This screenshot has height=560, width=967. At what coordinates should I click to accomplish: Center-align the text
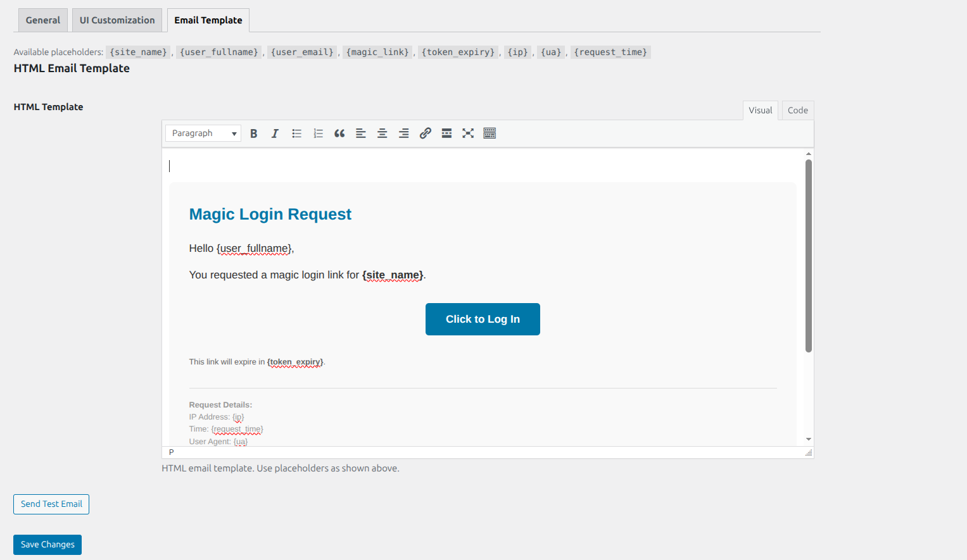point(382,133)
